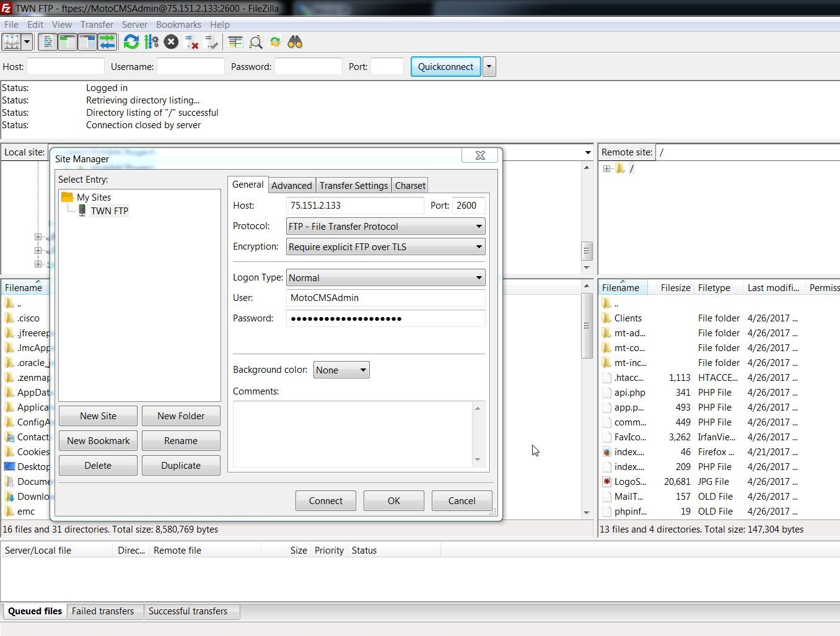This screenshot has height=636, width=840.
Task: Open Local site path dropdown
Action: 588,152
